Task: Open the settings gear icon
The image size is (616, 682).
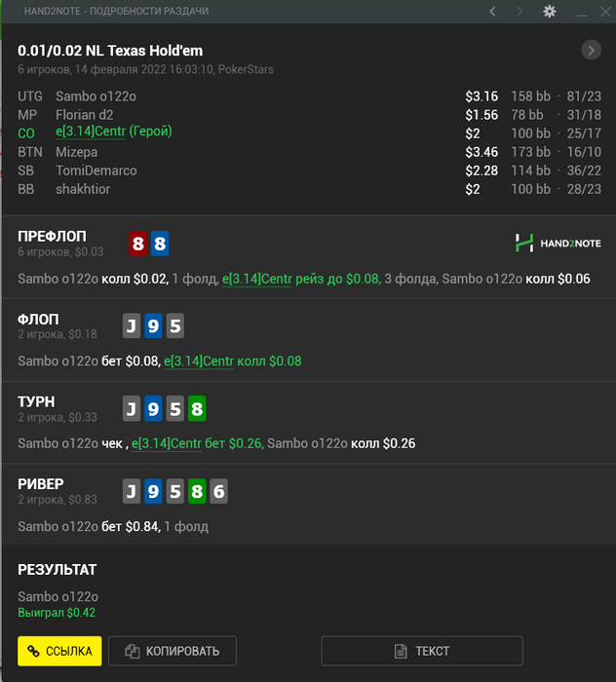Action: pos(549,11)
